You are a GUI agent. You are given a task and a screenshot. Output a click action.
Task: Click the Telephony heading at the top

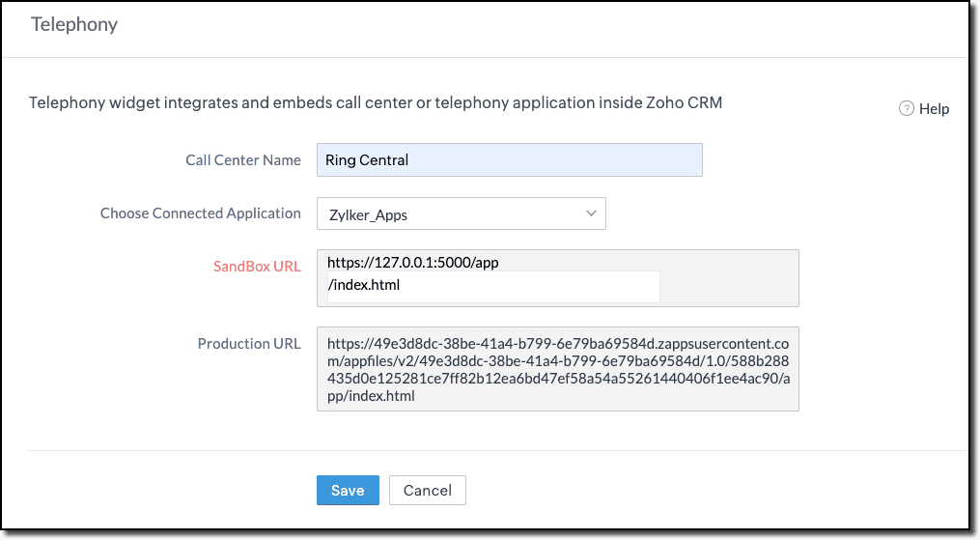point(74,25)
